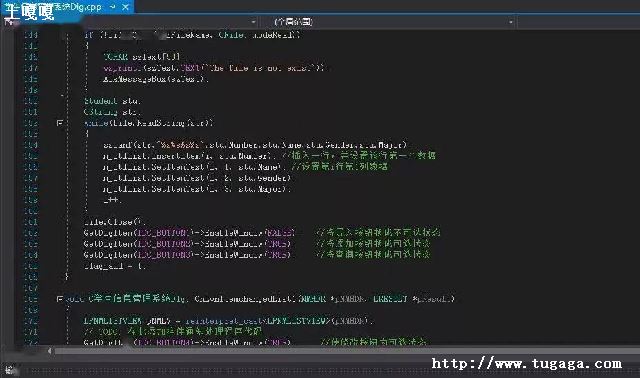
Task: Click the SetItemText line with stu.Major
Action: (197, 189)
